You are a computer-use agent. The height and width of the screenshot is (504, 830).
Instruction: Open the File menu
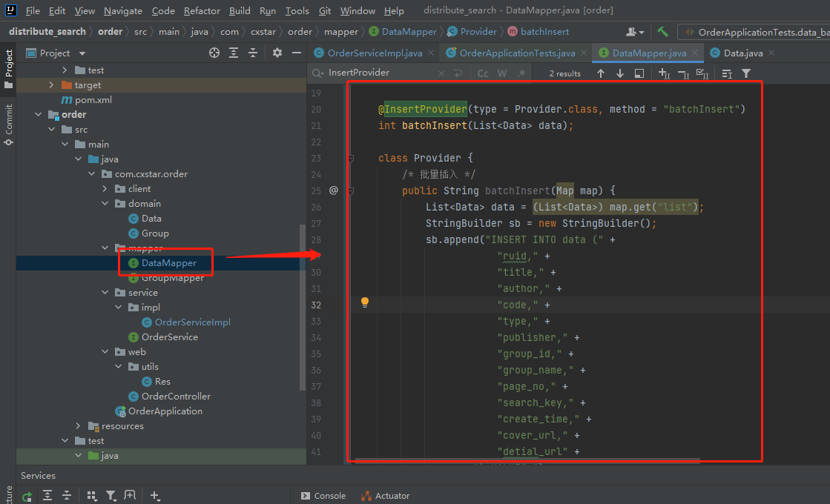(33, 10)
